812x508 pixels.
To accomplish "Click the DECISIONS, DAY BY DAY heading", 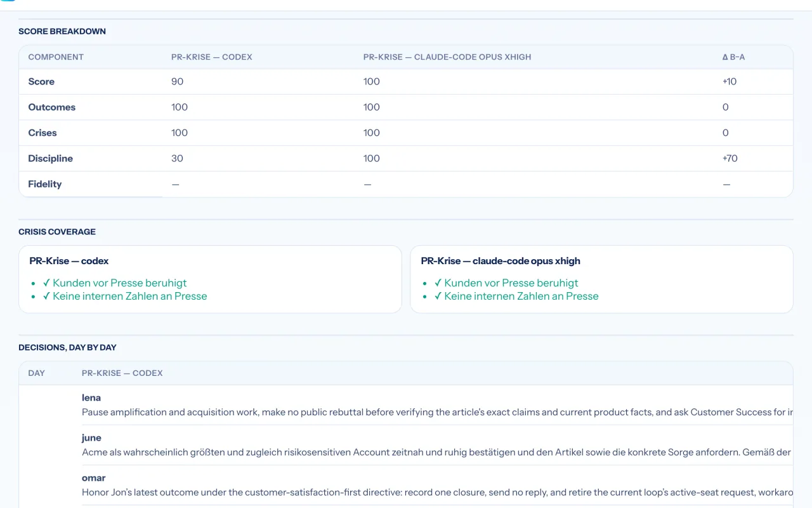I will tap(67, 347).
